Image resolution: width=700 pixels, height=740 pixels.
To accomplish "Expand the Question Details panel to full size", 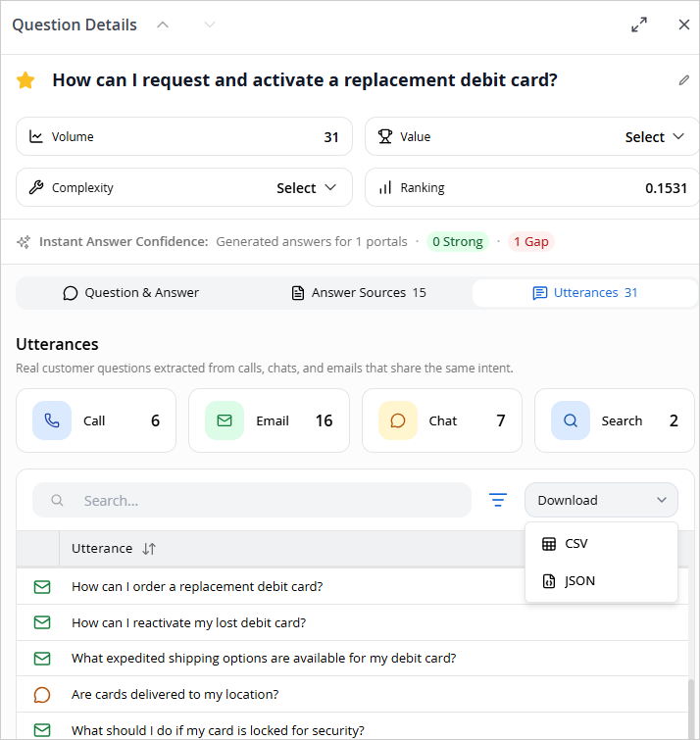I will pyautogui.click(x=639, y=25).
